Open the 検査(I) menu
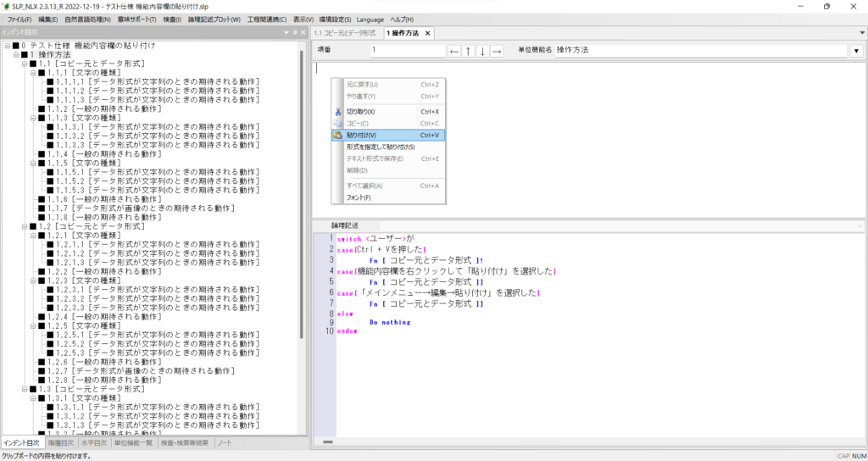Screen dimensions: 868x461 coord(171,19)
